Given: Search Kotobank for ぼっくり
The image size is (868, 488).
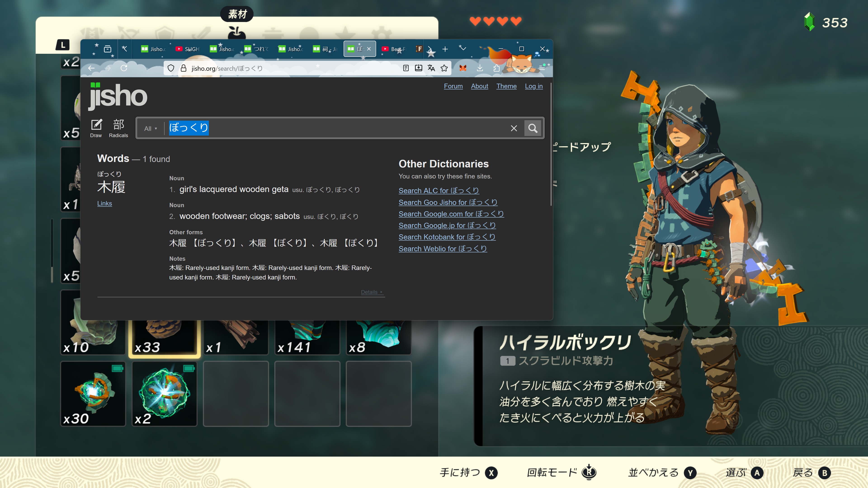Looking at the screenshot, I should 447,237.
